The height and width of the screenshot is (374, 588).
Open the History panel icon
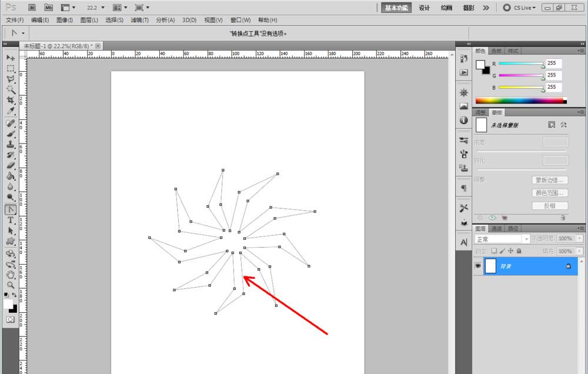pyautogui.click(x=464, y=59)
